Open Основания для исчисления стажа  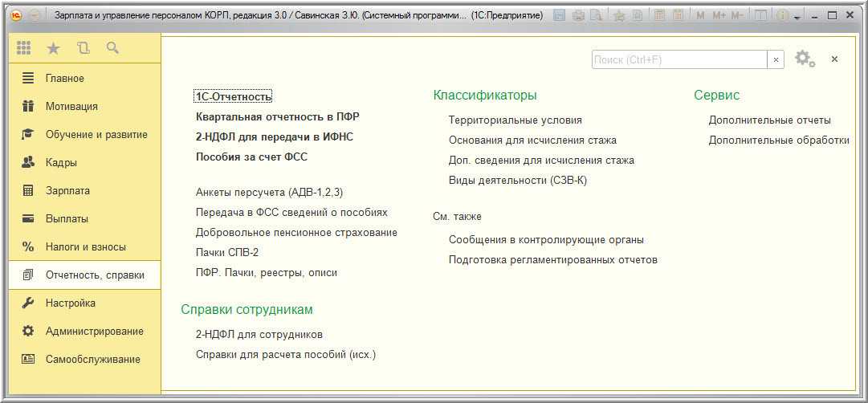533,140
